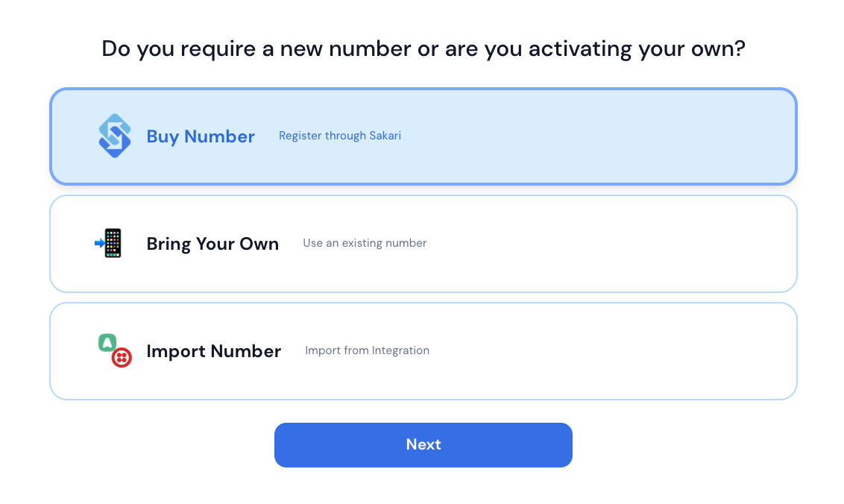Click the word 'Next' on blue button
Viewport: 844px width, 504px height.
(423, 444)
